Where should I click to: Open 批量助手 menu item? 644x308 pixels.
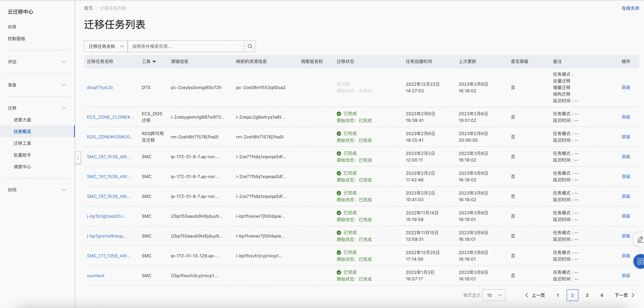pyautogui.click(x=22, y=155)
